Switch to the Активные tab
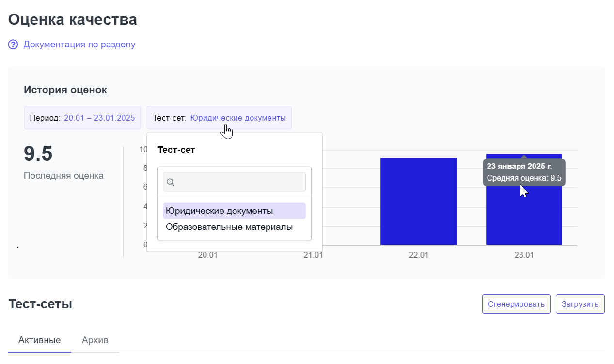 [x=39, y=340]
